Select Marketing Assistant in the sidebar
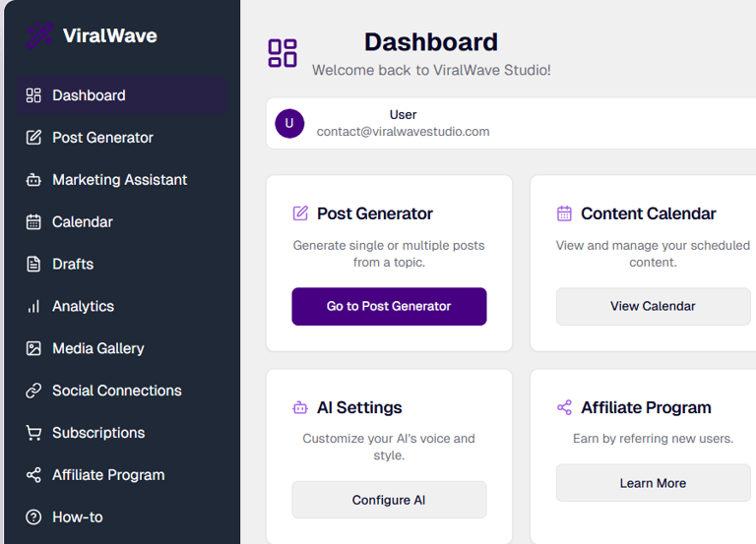The height and width of the screenshot is (544, 756). [x=122, y=180]
